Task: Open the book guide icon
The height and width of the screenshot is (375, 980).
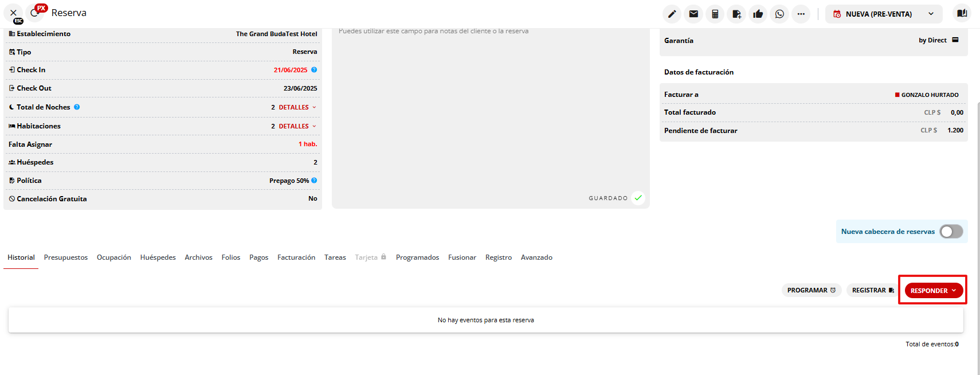Action: tap(962, 13)
